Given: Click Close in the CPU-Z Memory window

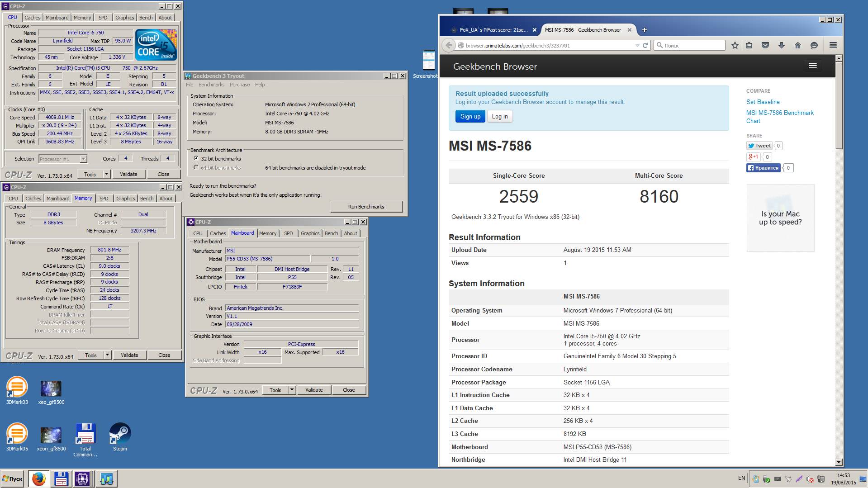Looking at the screenshot, I should point(164,355).
